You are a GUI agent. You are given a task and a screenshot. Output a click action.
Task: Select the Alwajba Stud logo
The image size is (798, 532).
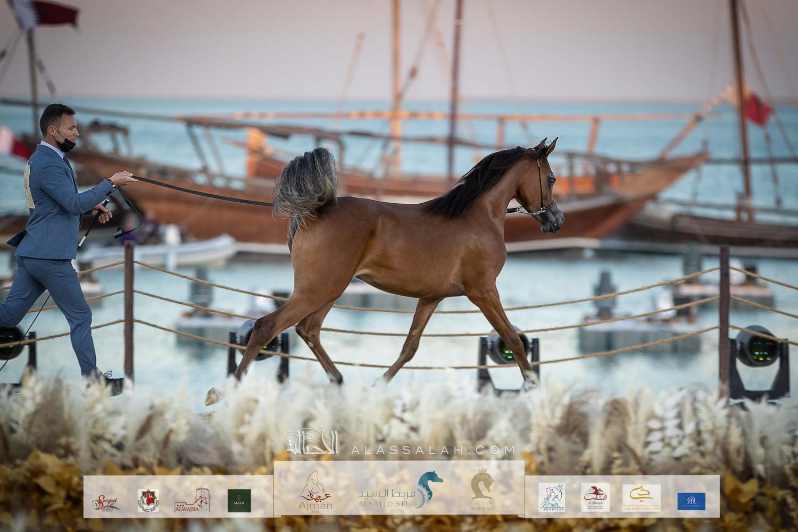tap(192, 500)
